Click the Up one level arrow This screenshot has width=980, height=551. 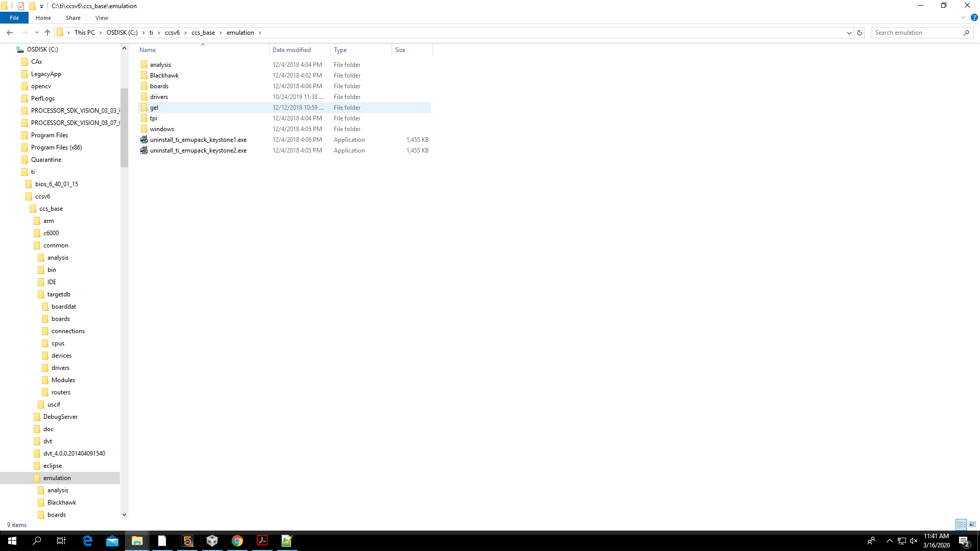pyautogui.click(x=47, y=33)
